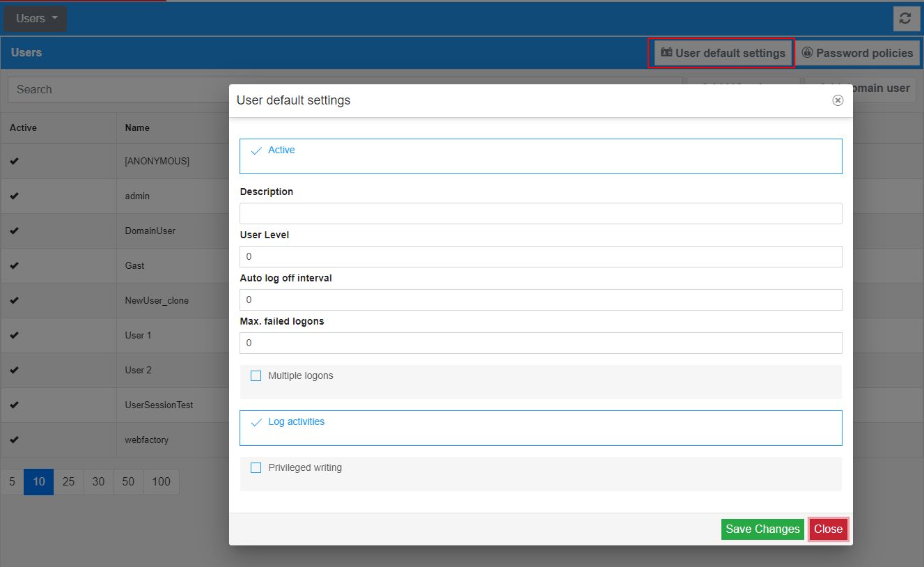Set page size to 50
This screenshot has height=567, width=924.
(x=128, y=482)
